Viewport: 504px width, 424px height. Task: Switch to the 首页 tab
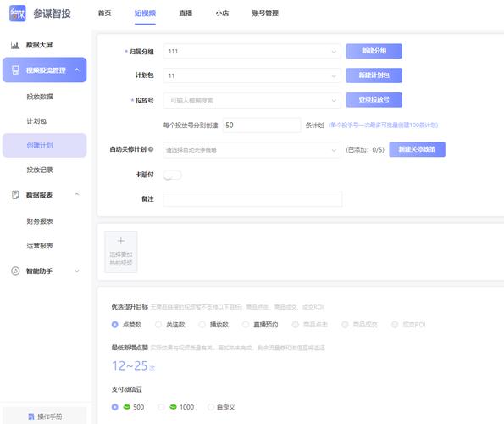(104, 14)
